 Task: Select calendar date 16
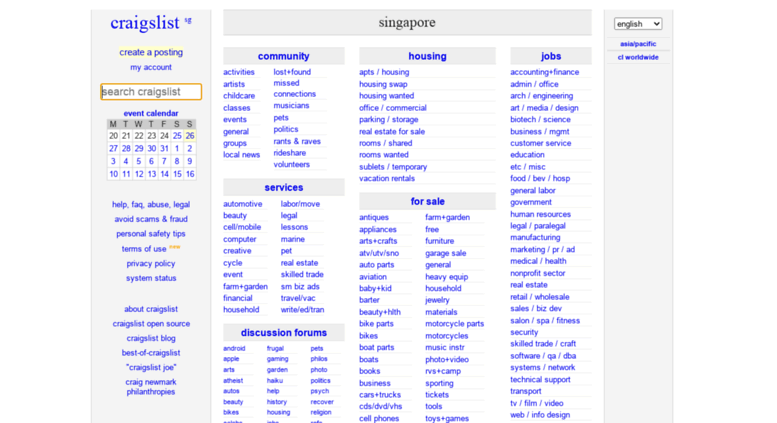click(190, 174)
